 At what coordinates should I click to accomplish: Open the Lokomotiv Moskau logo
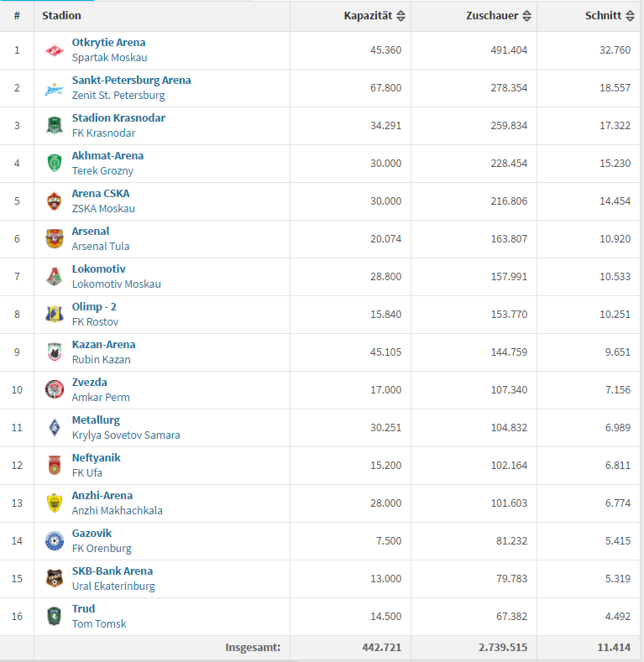tap(55, 277)
